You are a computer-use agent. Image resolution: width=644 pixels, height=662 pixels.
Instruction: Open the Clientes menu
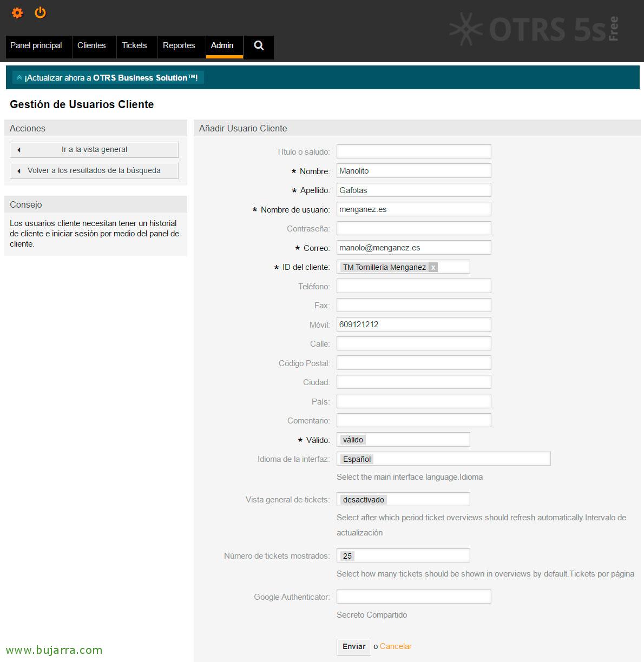[91, 46]
